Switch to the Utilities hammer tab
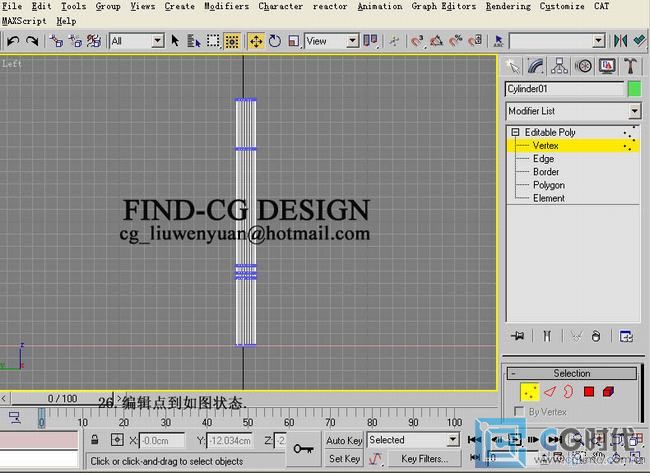Screen dimensions: 650x473 pyautogui.click(x=631, y=66)
